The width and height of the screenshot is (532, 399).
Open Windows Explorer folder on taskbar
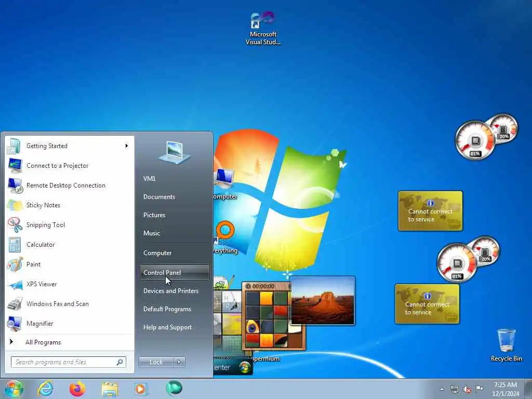110,389
